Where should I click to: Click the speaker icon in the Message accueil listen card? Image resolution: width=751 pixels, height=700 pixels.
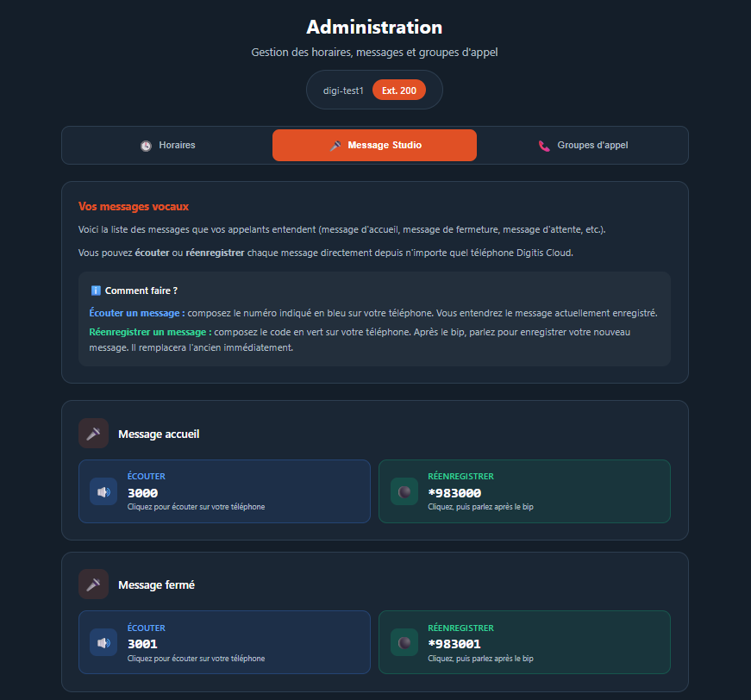point(103,491)
